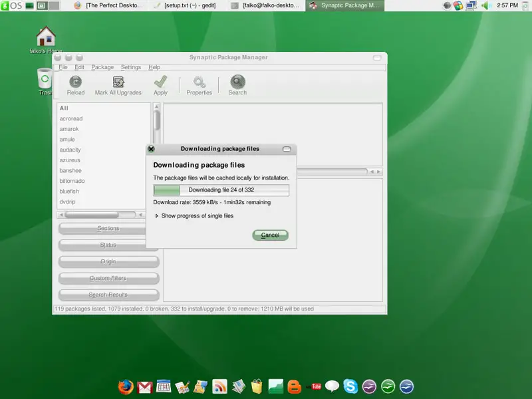The width and height of the screenshot is (532, 399).
Task: Cancel the package download
Action: pos(271,235)
